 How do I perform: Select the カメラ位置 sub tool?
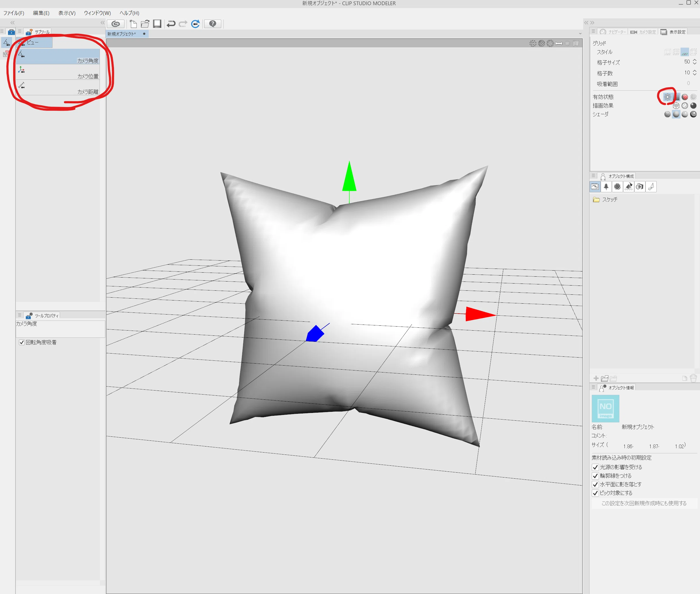tap(58, 72)
